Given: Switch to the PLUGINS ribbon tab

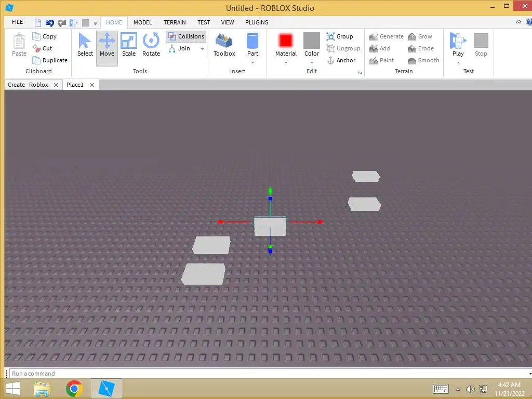Looking at the screenshot, I should point(257,22).
